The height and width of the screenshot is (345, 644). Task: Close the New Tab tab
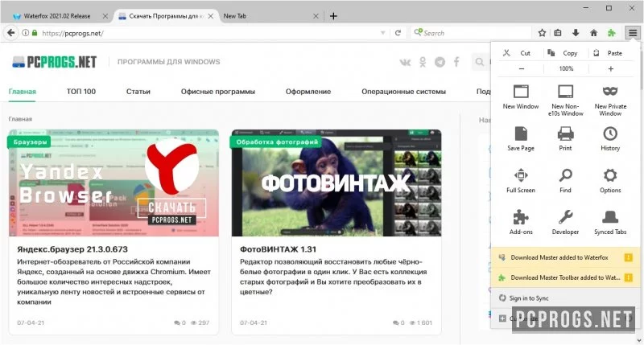pos(316,16)
